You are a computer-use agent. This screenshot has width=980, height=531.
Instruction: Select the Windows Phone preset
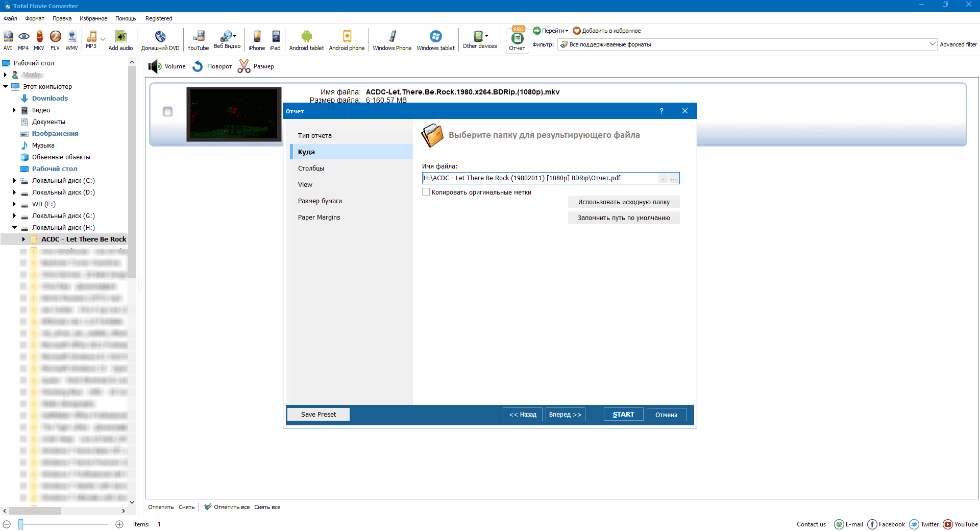(392, 40)
